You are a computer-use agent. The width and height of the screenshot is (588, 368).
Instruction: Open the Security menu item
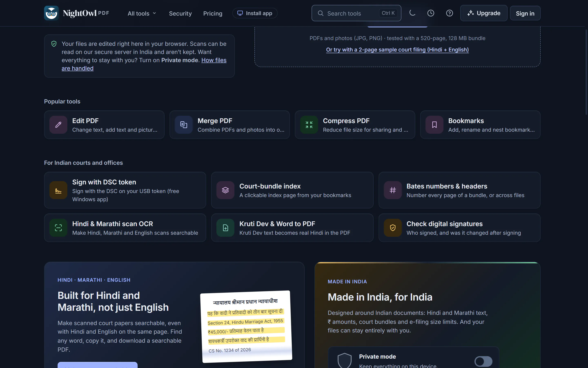[180, 13]
